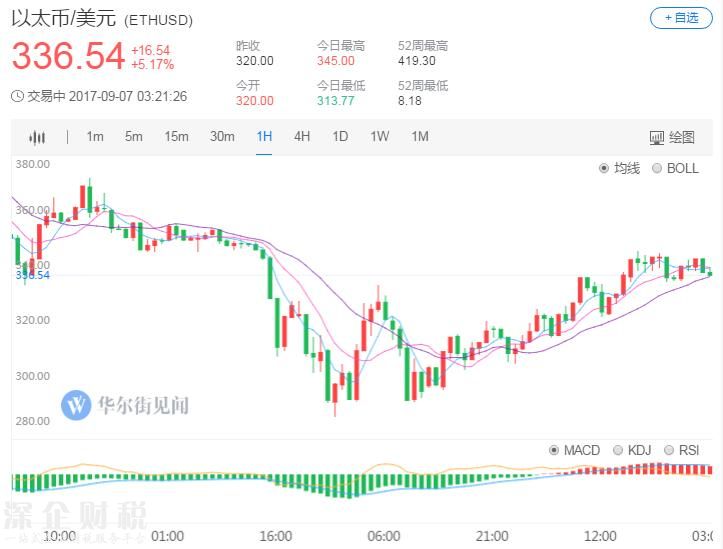Select the 1H interval tab

(x=264, y=136)
